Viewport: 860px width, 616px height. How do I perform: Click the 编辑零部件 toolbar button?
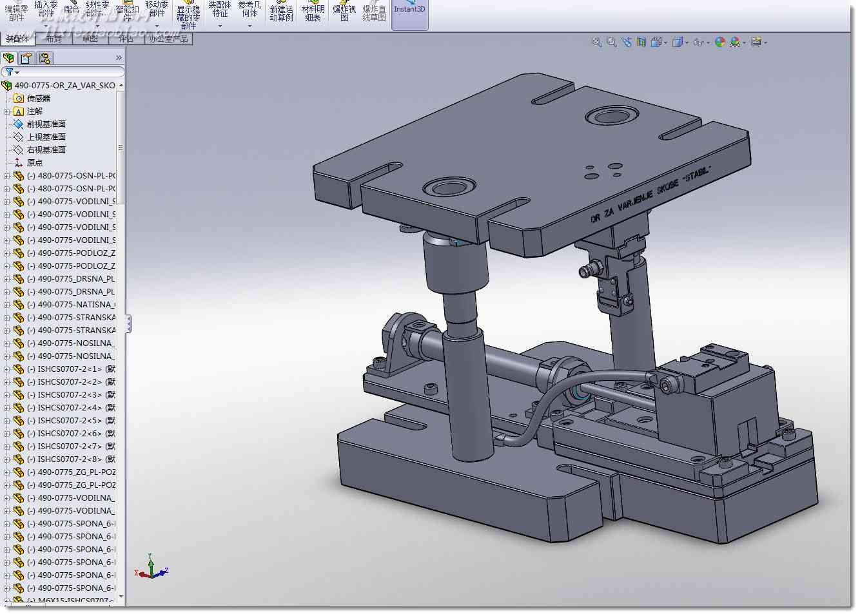[x=17, y=12]
